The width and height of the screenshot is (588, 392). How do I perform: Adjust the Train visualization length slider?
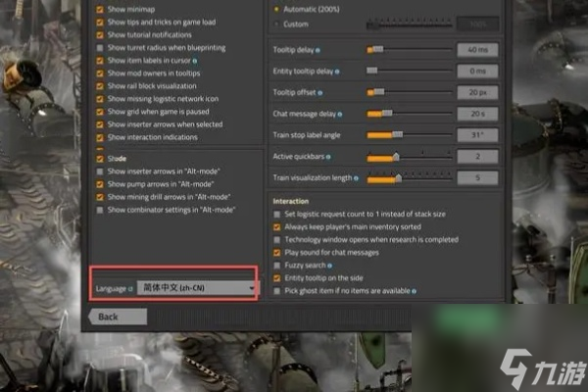410,178
